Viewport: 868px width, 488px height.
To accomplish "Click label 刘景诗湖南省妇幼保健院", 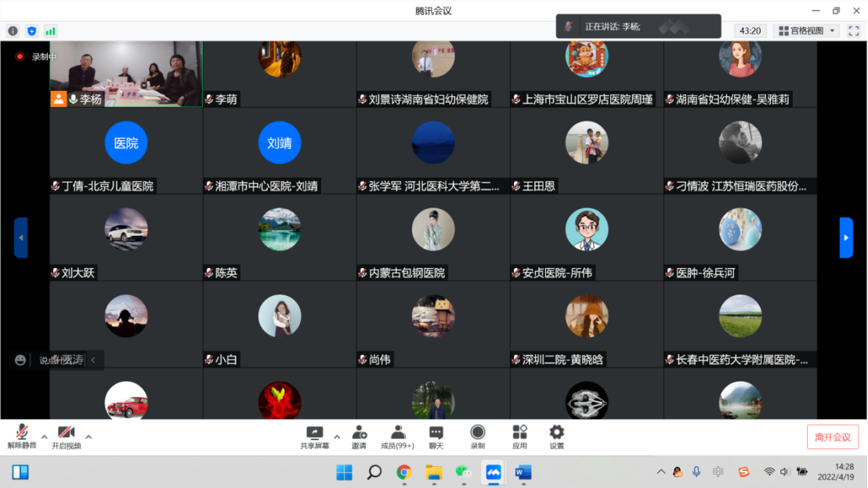I will [x=429, y=99].
